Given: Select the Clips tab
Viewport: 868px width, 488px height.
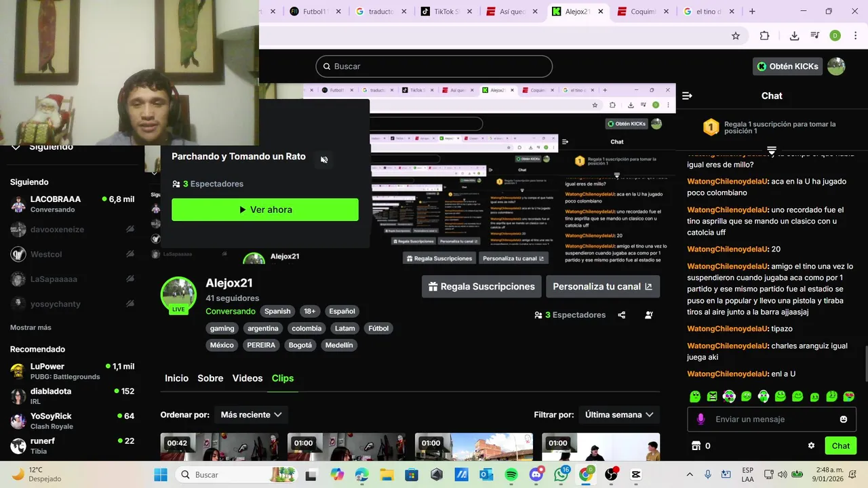Looking at the screenshot, I should click(x=283, y=378).
